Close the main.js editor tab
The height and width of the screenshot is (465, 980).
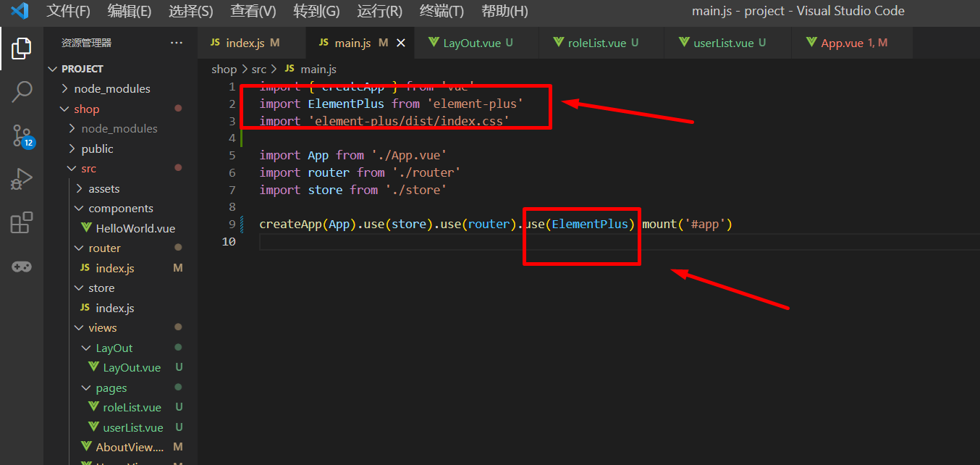(x=401, y=43)
